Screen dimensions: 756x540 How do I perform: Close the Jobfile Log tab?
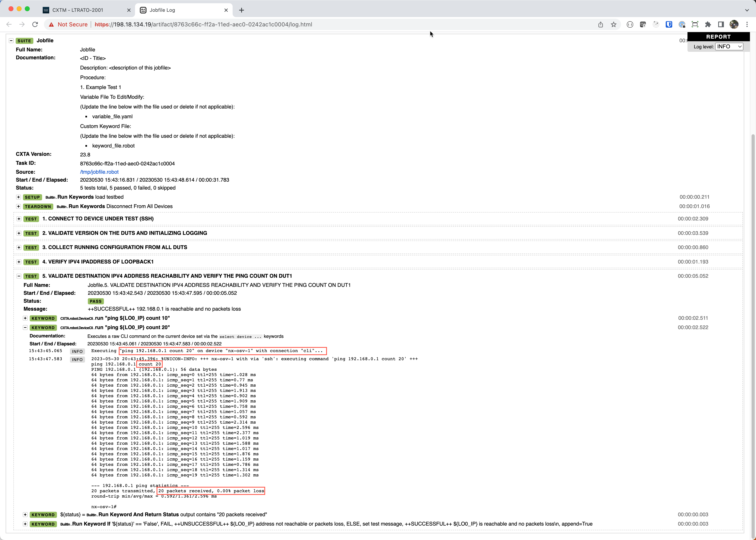[x=226, y=10]
